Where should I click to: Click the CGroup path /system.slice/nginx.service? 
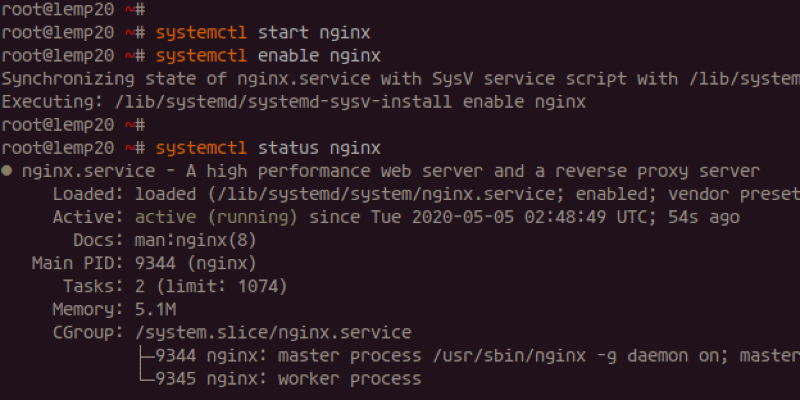click(x=273, y=332)
